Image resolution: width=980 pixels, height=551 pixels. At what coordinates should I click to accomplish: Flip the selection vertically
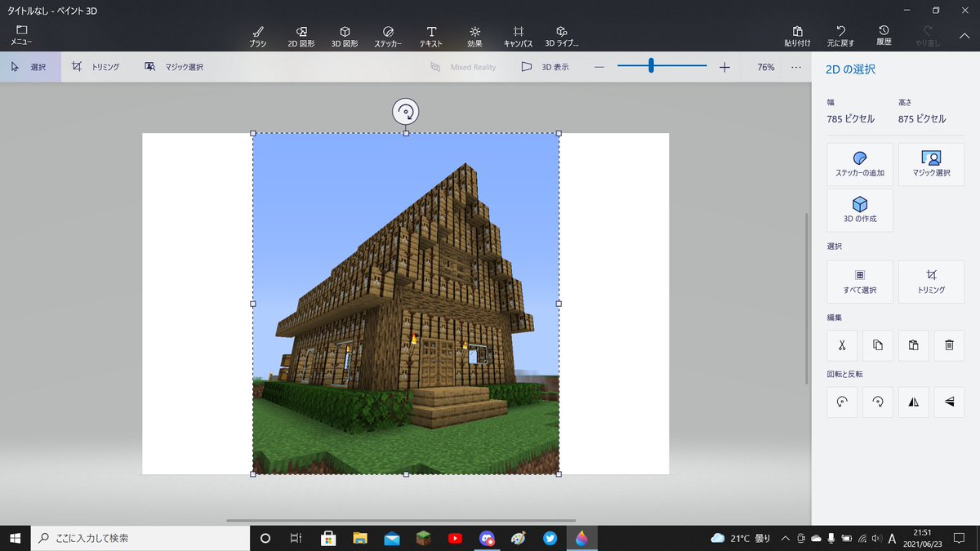point(949,402)
